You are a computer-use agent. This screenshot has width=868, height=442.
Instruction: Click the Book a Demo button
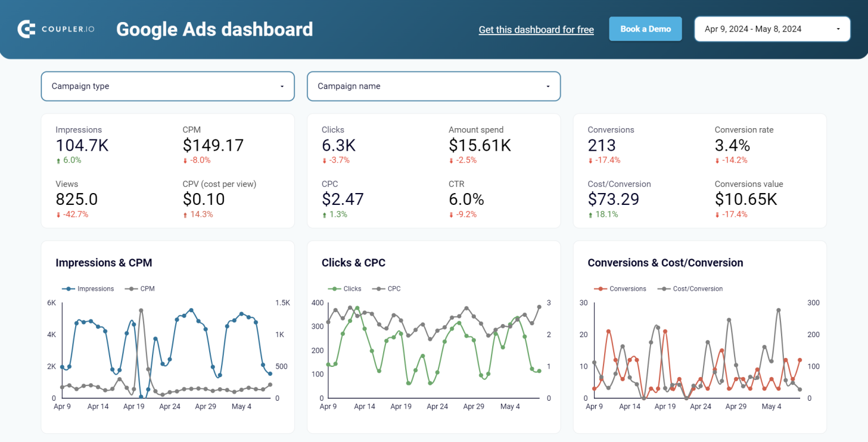(645, 28)
